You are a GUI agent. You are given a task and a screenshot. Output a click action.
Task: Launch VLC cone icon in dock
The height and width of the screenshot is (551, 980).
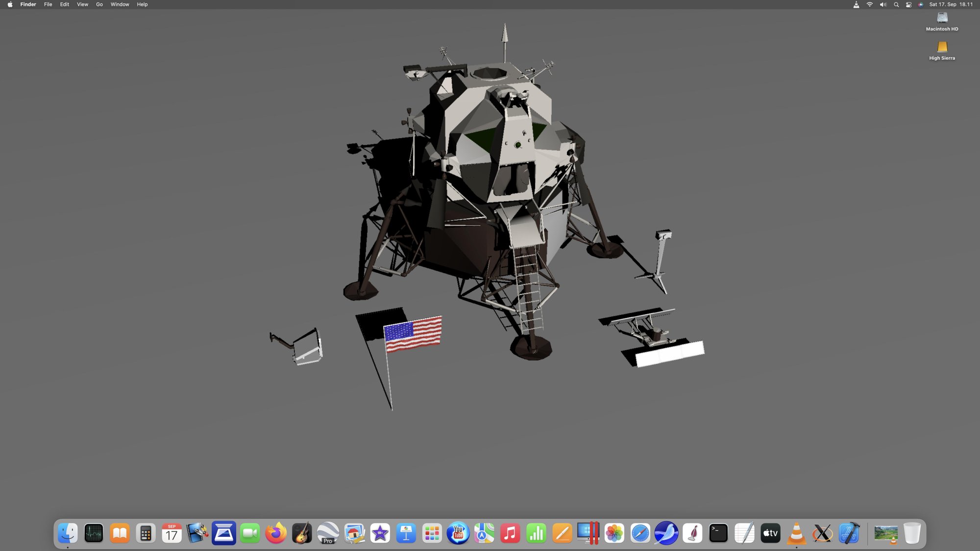click(x=796, y=533)
